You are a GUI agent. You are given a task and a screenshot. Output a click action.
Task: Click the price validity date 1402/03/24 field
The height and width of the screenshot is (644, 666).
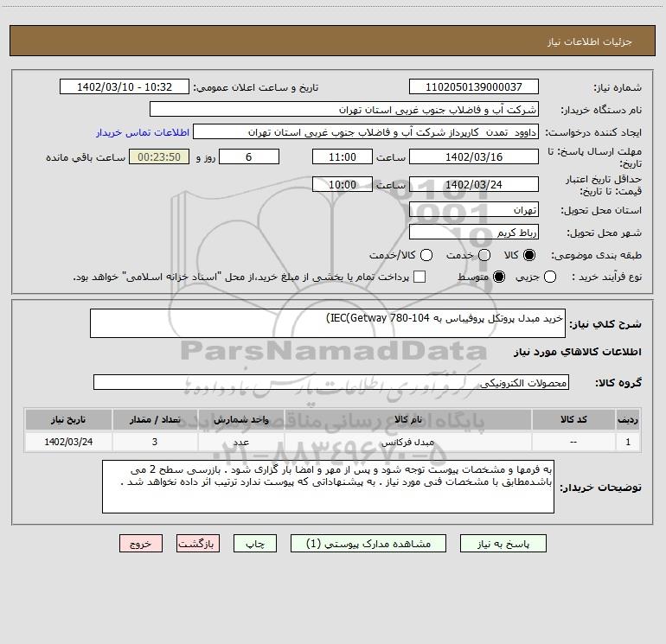click(x=474, y=184)
